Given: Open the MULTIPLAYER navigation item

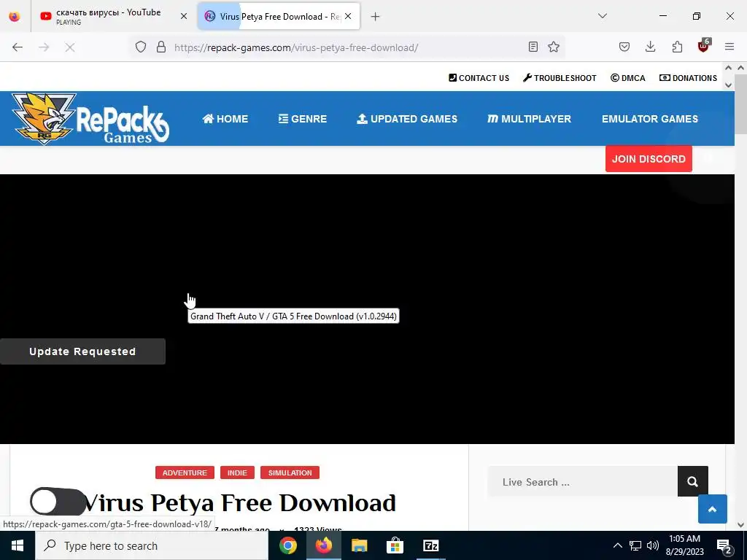Looking at the screenshot, I should [x=529, y=119].
